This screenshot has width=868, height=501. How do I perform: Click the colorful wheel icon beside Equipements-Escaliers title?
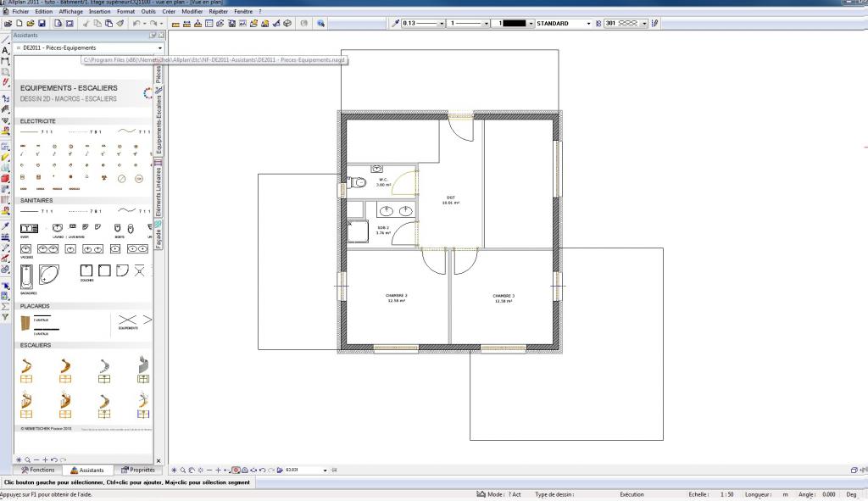(x=147, y=93)
